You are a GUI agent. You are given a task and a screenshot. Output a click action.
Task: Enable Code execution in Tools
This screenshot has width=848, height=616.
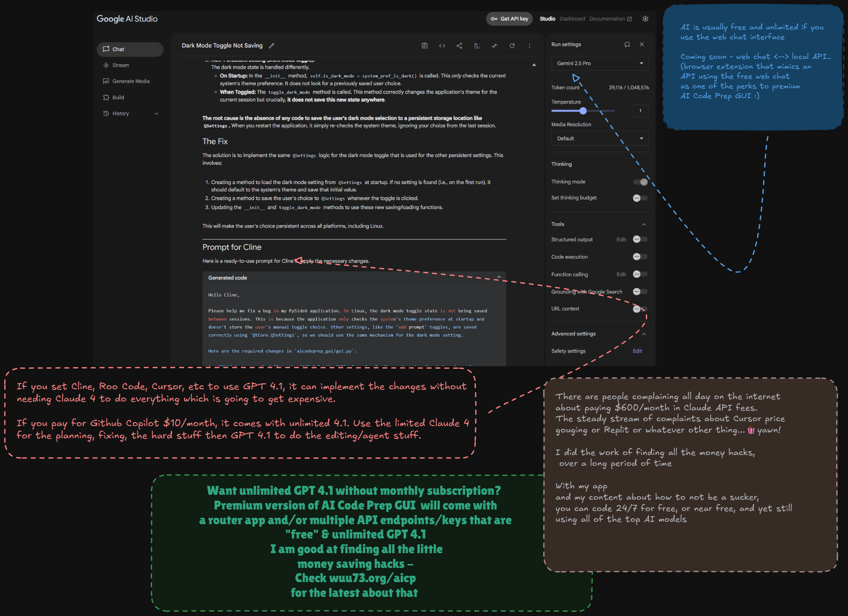pyautogui.click(x=640, y=256)
